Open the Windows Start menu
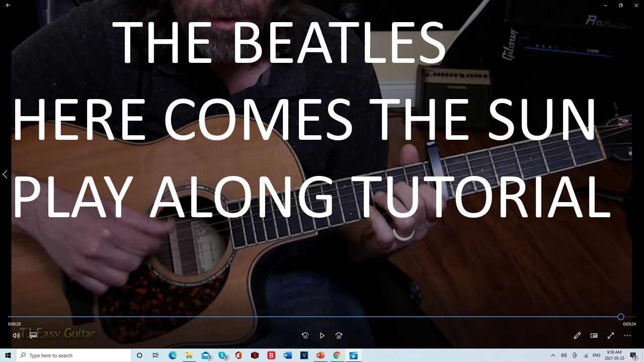The image size is (644, 362). pyautogui.click(x=8, y=355)
